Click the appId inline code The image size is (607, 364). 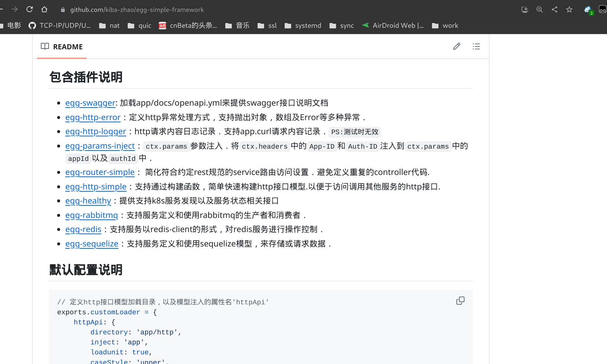[78, 159]
